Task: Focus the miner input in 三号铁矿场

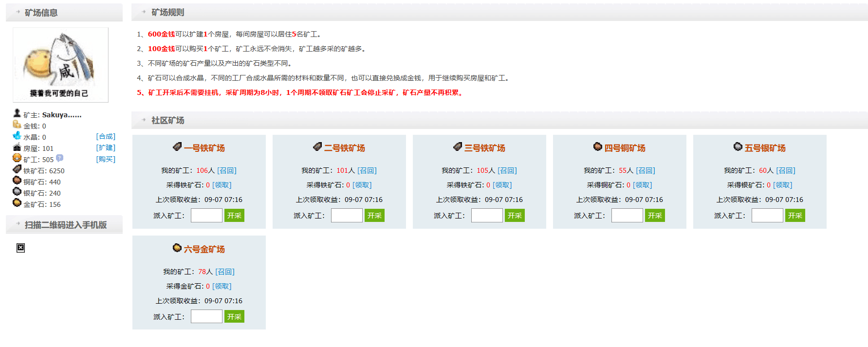Action: [487, 215]
